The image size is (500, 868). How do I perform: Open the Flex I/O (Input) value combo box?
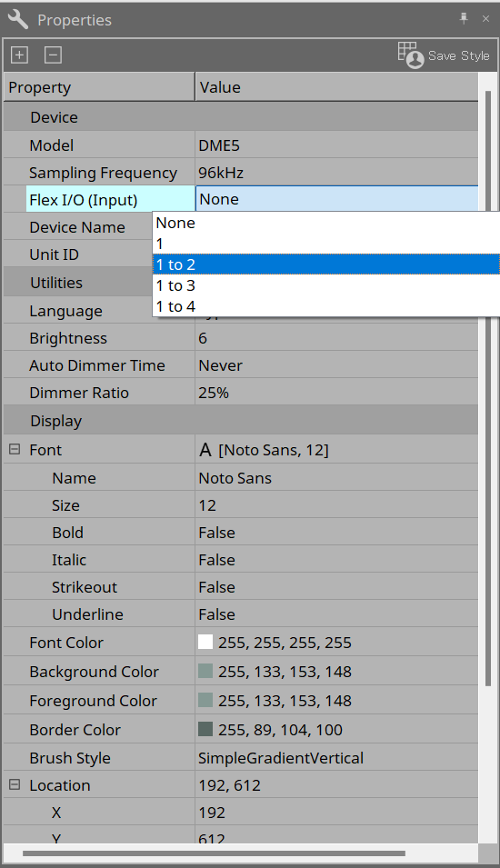pos(336,199)
